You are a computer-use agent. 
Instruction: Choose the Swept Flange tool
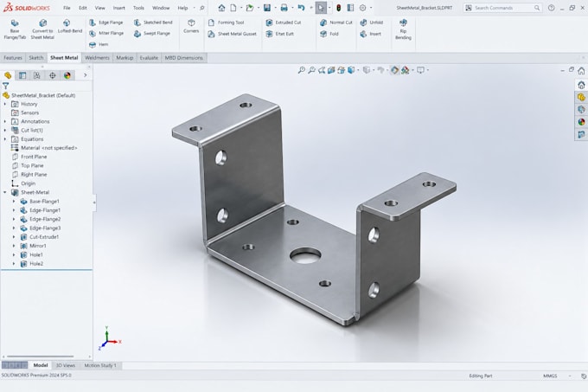(152, 34)
